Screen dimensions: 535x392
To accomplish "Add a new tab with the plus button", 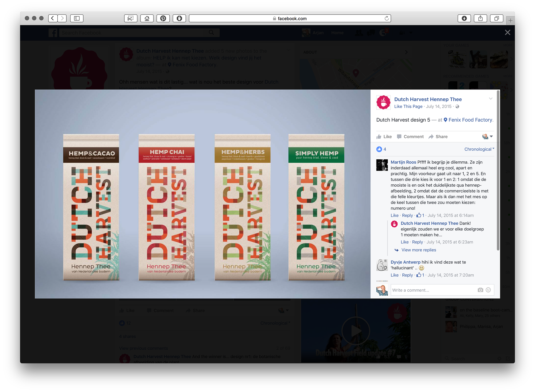I will 510,20.
